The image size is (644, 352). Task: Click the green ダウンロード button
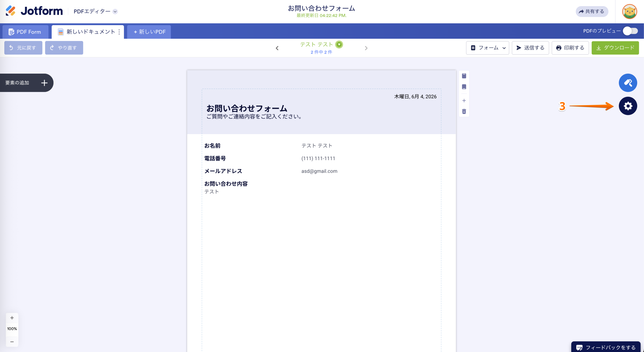click(x=615, y=48)
